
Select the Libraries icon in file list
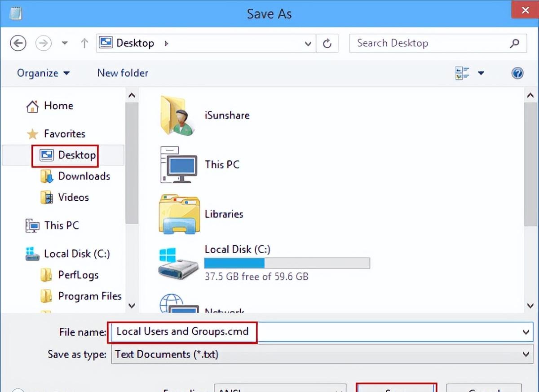click(x=179, y=215)
